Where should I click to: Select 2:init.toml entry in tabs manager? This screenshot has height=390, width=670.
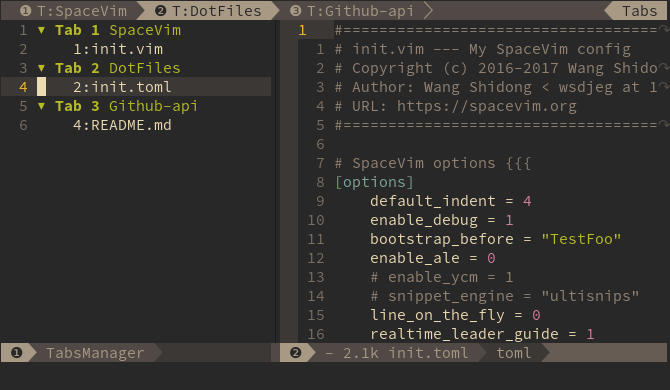(122, 87)
